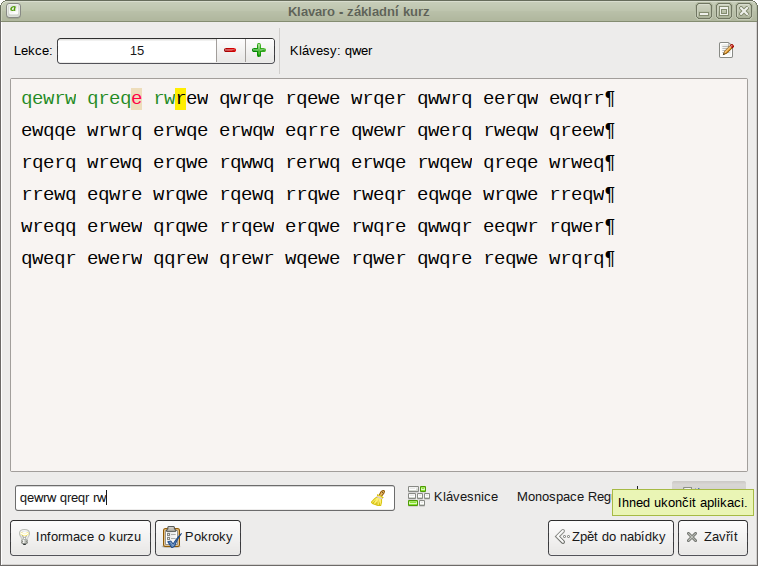Image resolution: width=758 pixels, height=566 pixels.
Task: Click the "Klávesy: qwer" label
Action: (x=331, y=51)
